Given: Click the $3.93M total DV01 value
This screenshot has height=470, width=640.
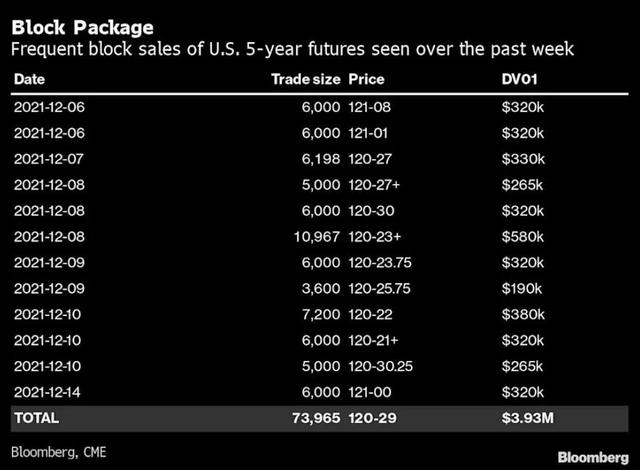Looking at the screenshot, I should [528, 418].
